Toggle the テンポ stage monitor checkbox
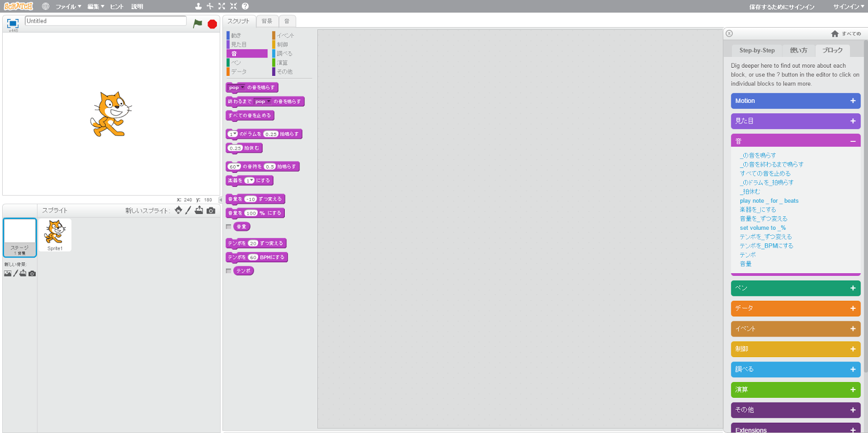Screen dimensions: 868x433 click(228, 271)
